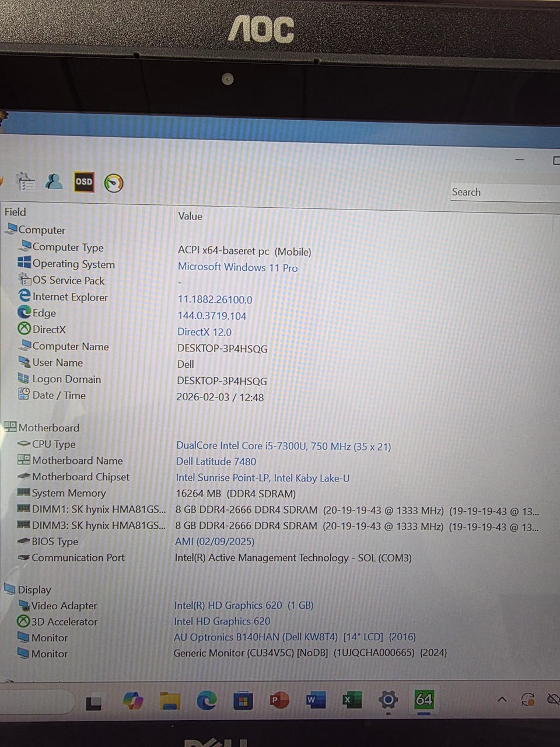Open Microsoft Word from the taskbar
Image resolution: width=560 pixels, height=747 pixels.
(315, 700)
